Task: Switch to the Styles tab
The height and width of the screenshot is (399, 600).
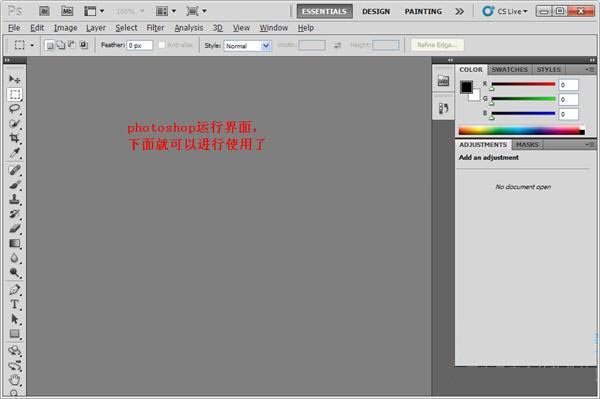Action: tap(548, 69)
